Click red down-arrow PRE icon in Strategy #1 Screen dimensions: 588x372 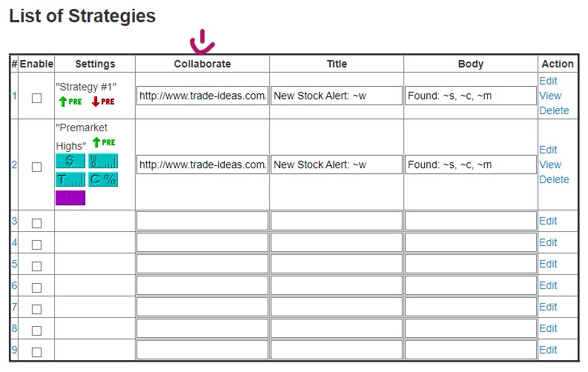point(103,102)
